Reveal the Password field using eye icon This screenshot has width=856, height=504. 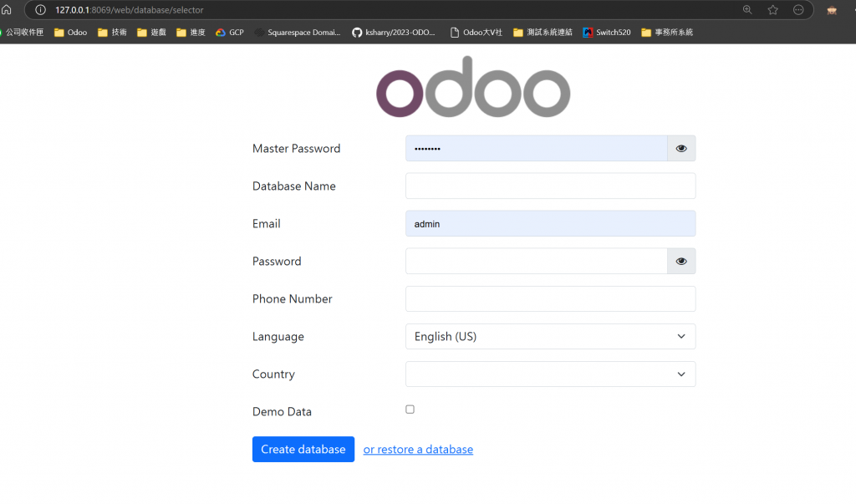tap(681, 262)
